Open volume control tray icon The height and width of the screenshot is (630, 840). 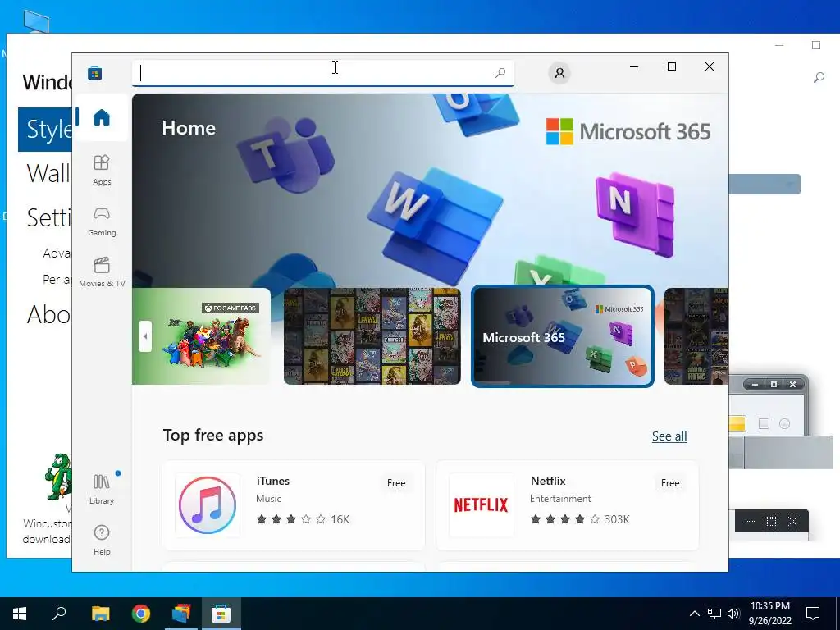point(733,614)
